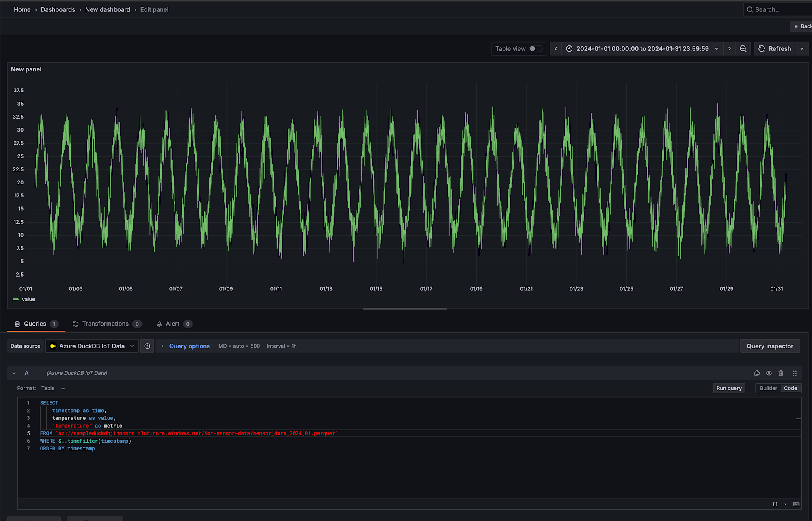Click the Alert bell icon
Screen dimensions: 812x521
[x=159, y=324]
